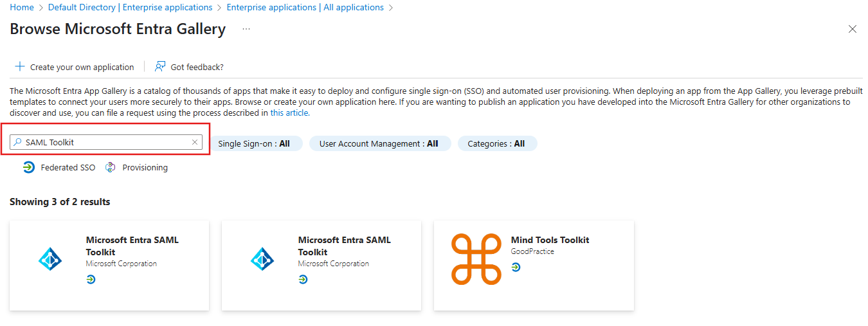Viewport: 868px width, 326px height.
Task: Click the Got feedback person icon
Action: coord(160,67)
